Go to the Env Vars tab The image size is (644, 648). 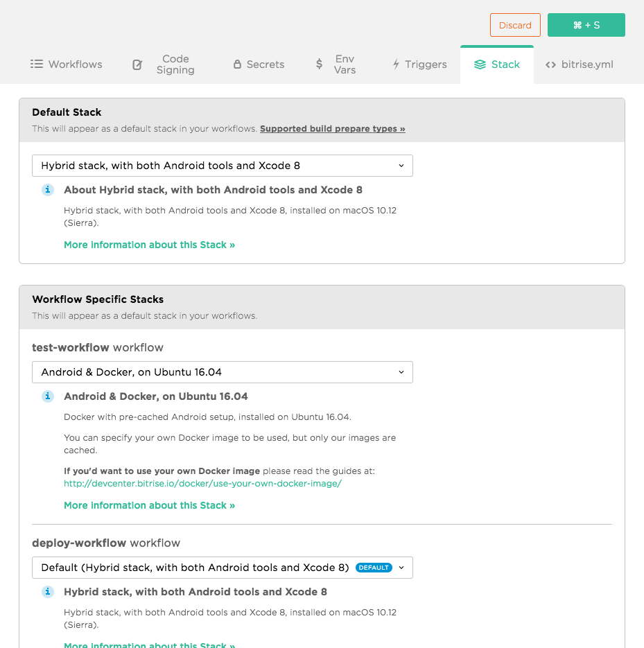(x=336, y=64)
